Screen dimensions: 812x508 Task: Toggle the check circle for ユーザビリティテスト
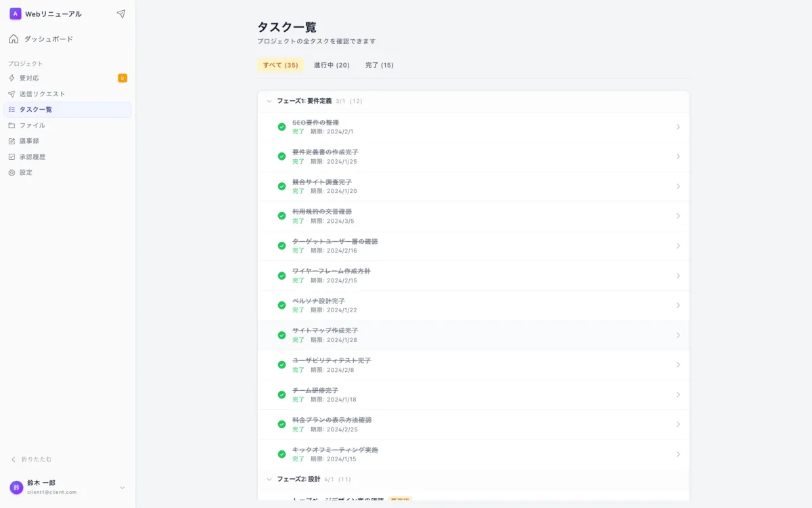coord(281,365)
